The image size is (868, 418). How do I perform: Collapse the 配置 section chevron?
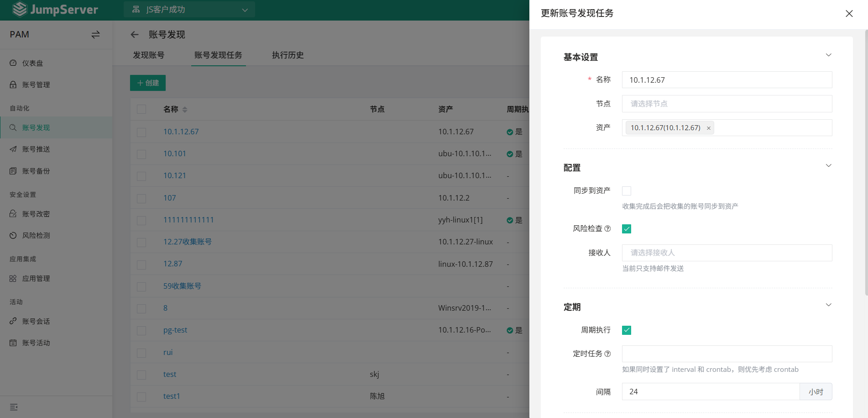(829, 165)
